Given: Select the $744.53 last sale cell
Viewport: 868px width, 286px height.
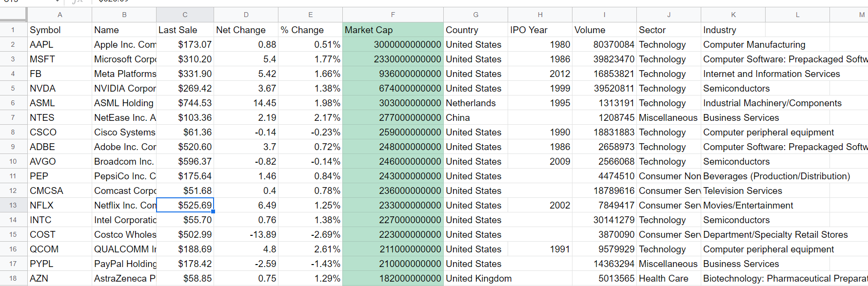Looking at the screenshot, I should (185, 103).
